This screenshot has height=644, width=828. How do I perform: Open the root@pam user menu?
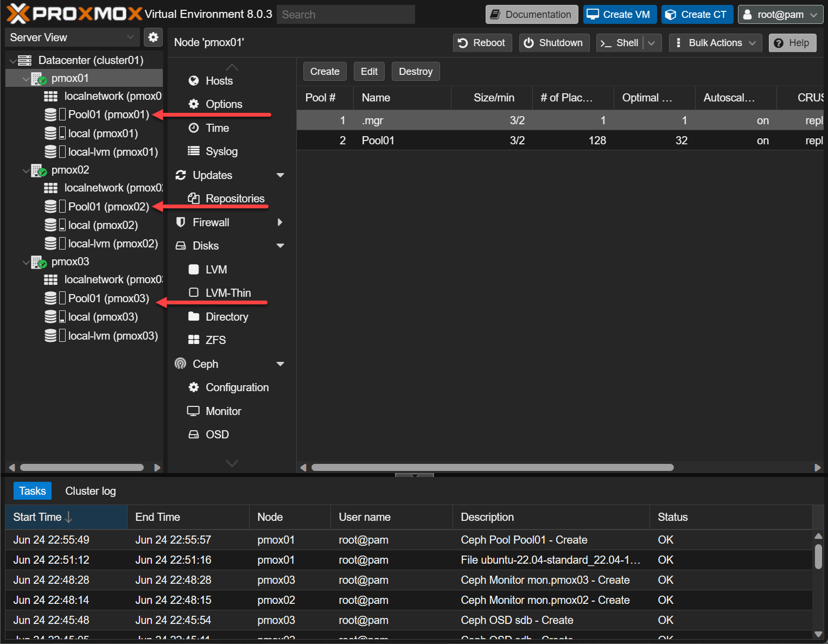(780, 15)
